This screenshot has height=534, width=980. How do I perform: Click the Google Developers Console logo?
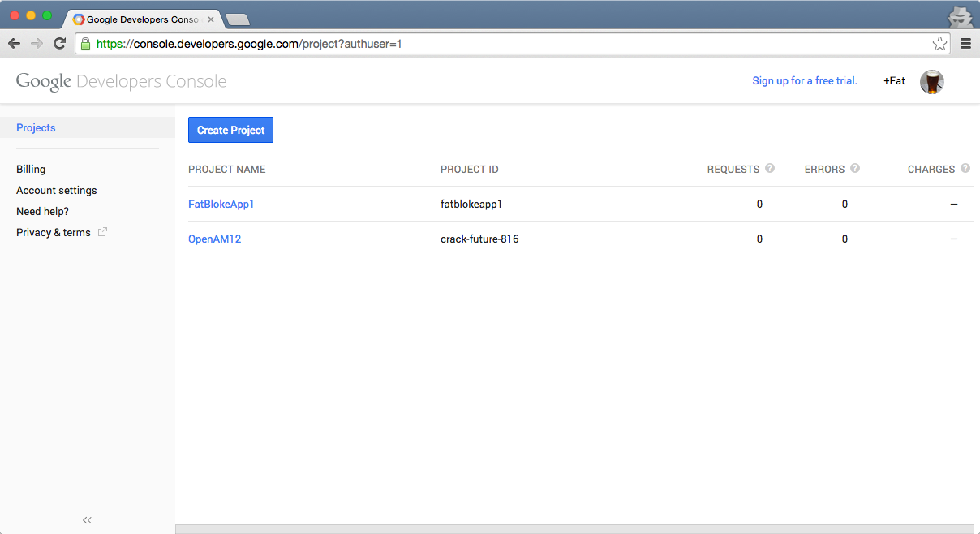coord(121,81)
